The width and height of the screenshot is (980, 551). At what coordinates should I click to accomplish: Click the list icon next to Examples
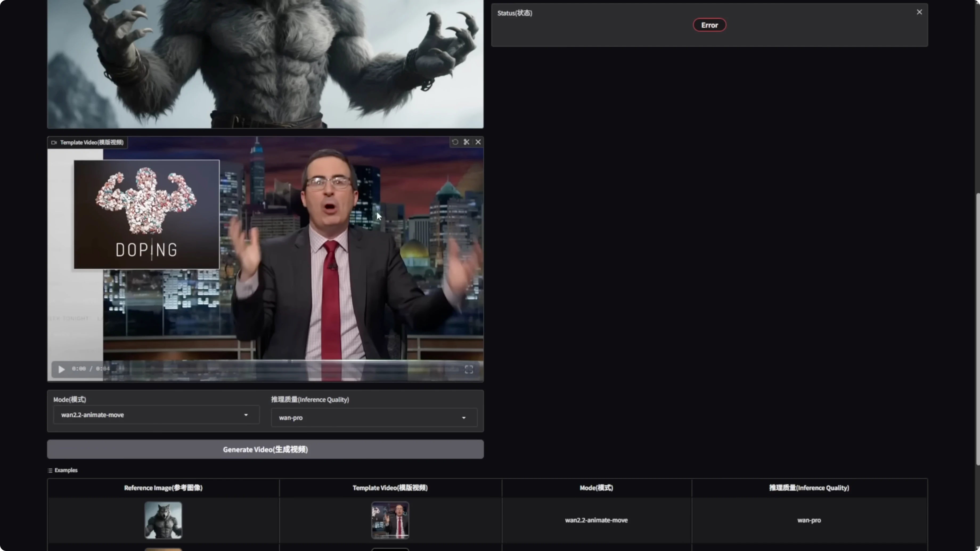(50, 470)
